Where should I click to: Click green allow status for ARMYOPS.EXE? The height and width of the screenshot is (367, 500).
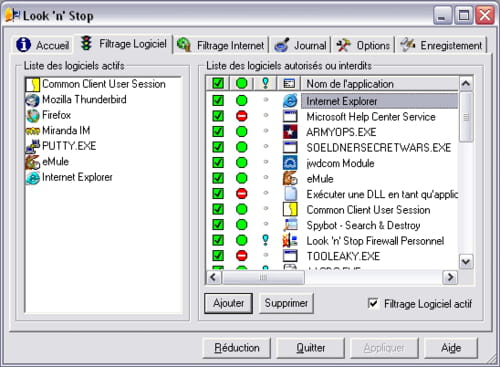tap(242, 131)
